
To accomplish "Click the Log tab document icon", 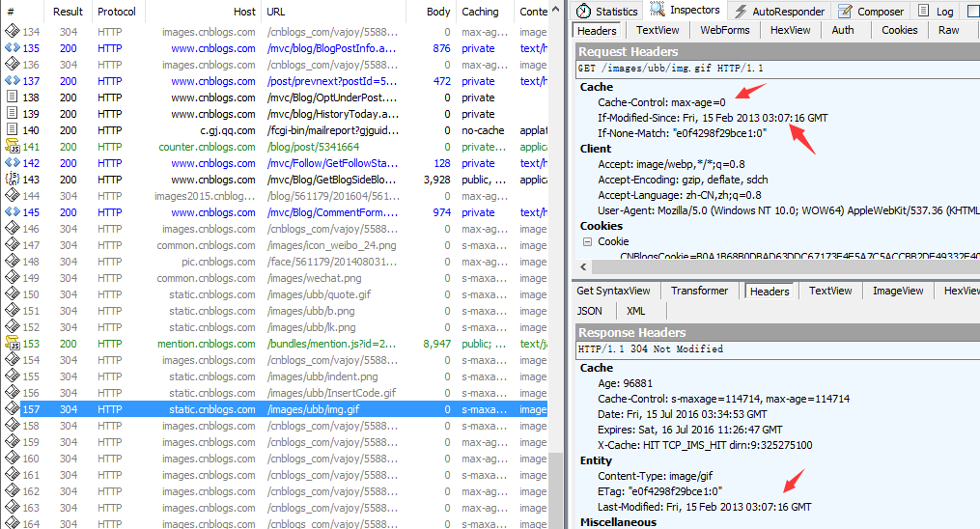I will pyautogui.click(x=923, y=12).
